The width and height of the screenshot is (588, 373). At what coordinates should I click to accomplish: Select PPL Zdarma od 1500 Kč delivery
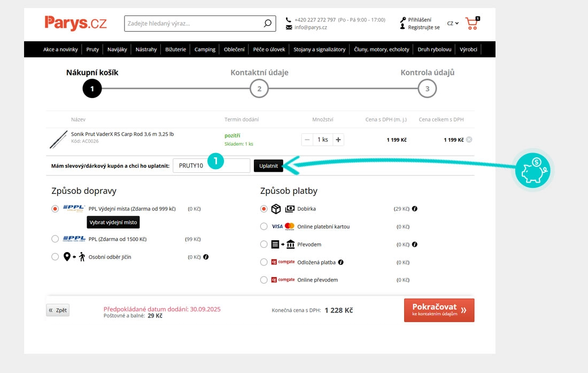tap(55, 239)
